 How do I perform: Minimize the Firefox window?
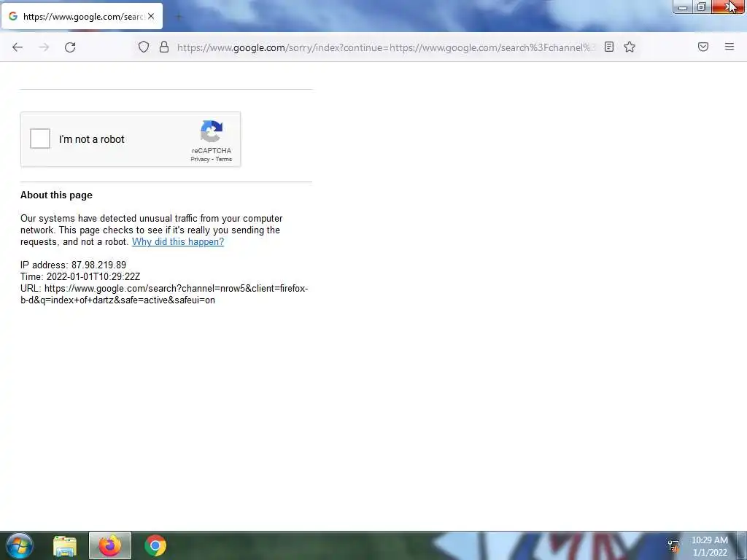click(682, 7)
